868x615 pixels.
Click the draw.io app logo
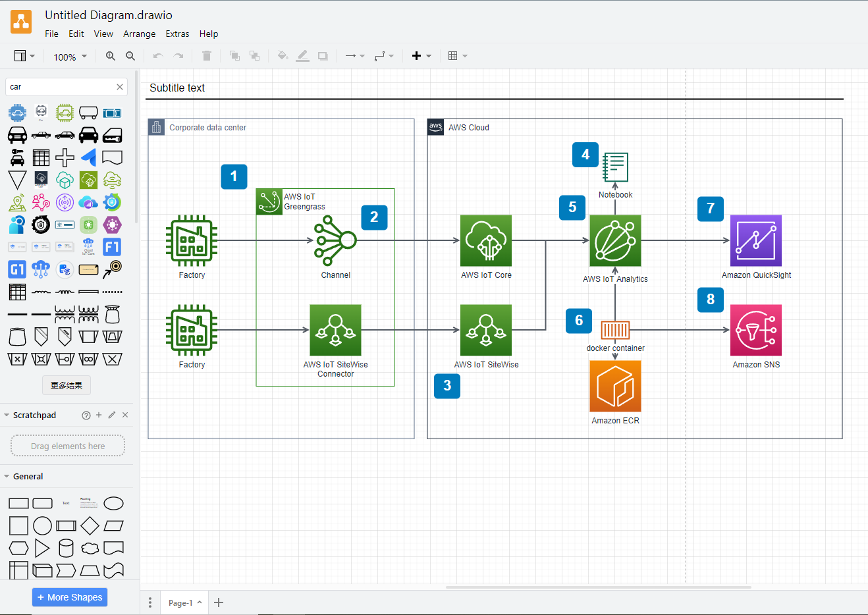pyautogui.click(x=21, y=22)
